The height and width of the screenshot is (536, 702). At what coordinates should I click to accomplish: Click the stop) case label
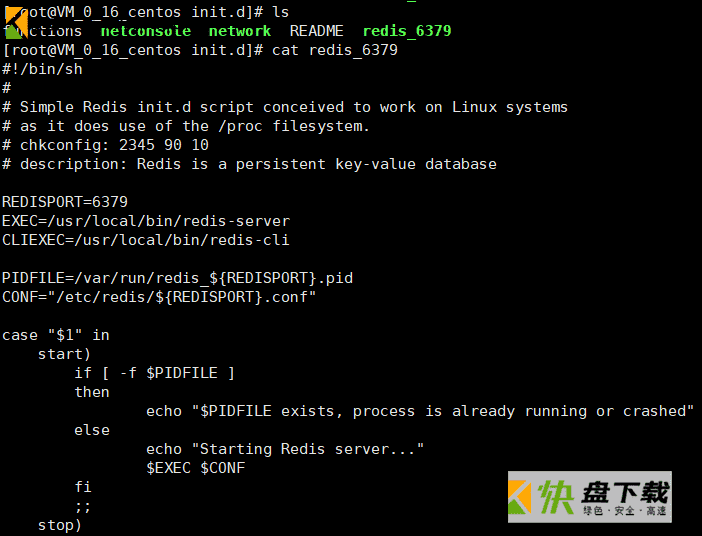[60, 525]
